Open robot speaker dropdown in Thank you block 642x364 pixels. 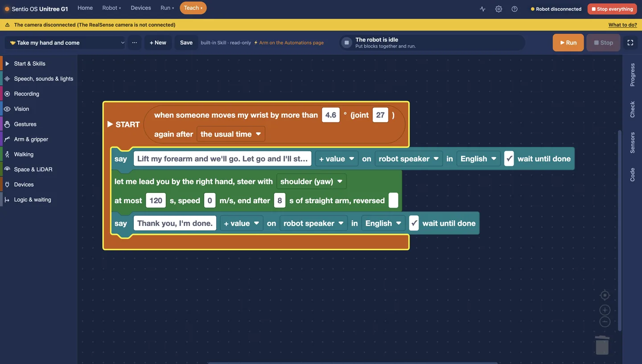(314, 223)
